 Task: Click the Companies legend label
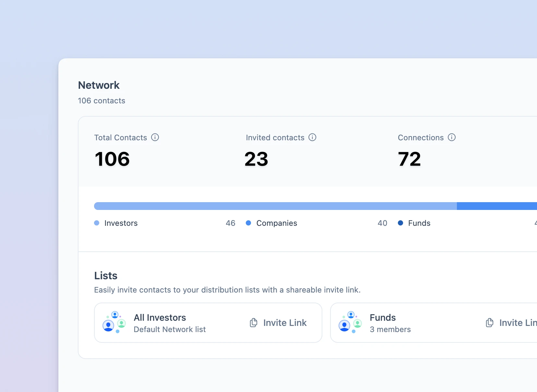277,223
